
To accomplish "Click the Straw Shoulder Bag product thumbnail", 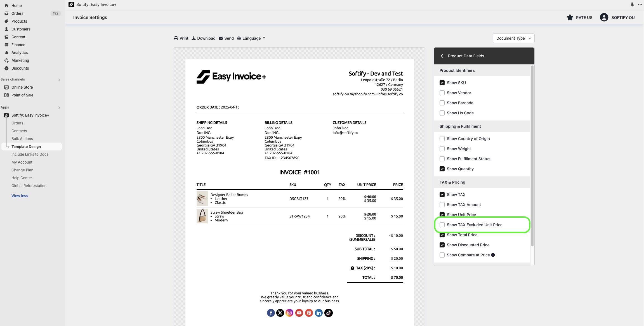I will click(202, 216).
